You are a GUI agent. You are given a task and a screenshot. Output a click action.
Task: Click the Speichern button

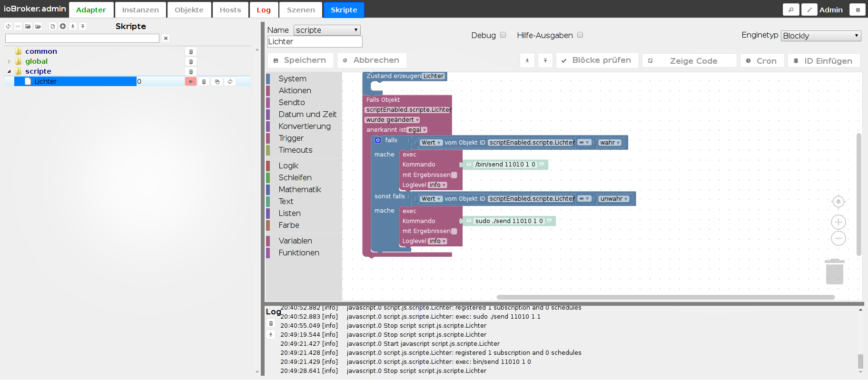click(301, 60)
